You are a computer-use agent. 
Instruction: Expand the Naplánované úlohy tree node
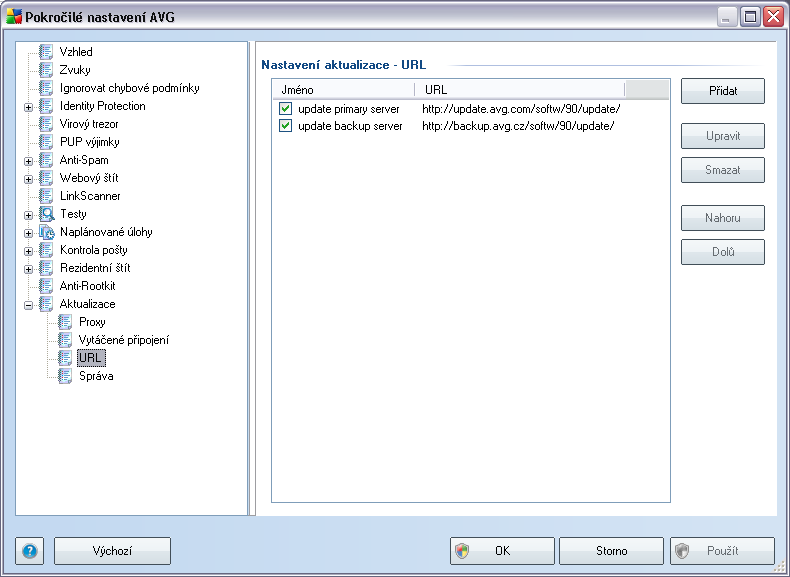(28, 233)
